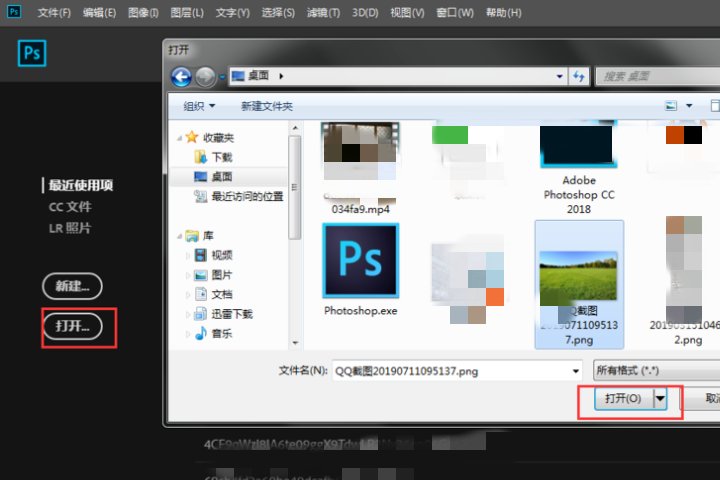Select 最近使用项 on the start screen

click(x=80, y=185)
